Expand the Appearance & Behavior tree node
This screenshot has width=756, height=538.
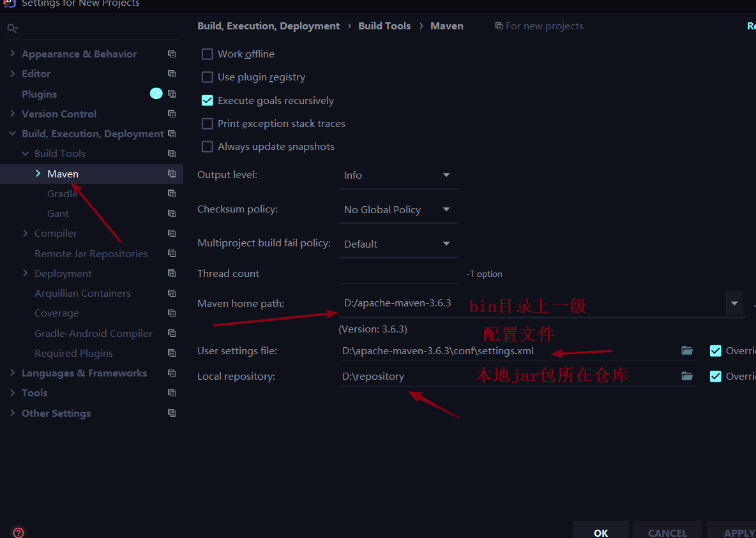tap(12, 54)
